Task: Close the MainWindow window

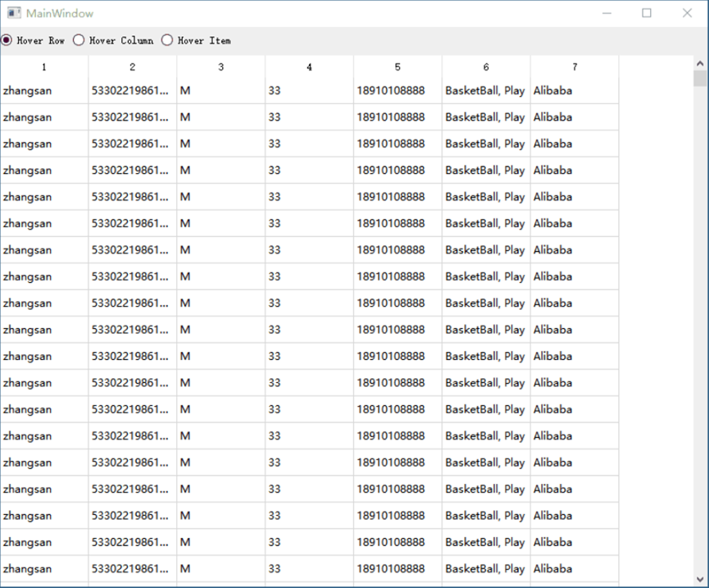Action: (688, 13)
